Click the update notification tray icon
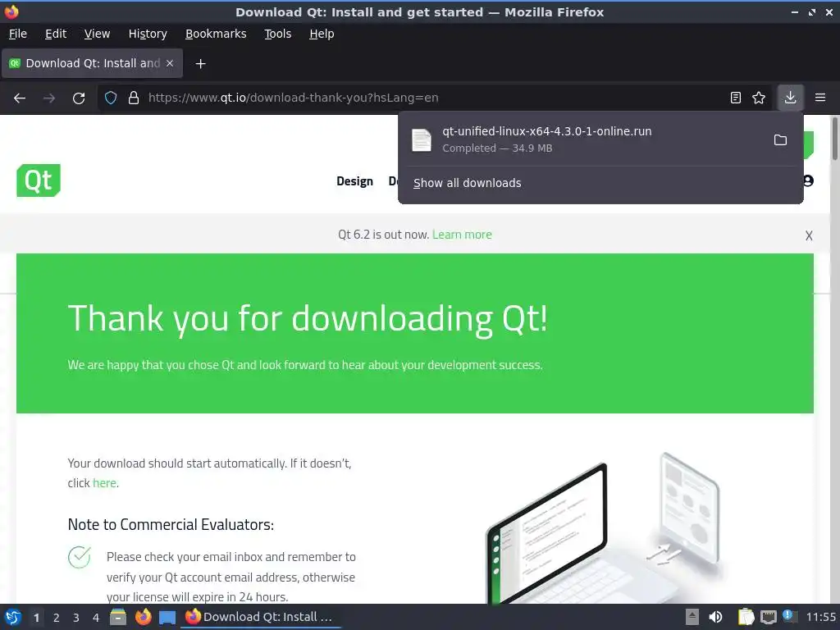Image resolution: width=840 pixels, height=630 pixels. point(789,616)
